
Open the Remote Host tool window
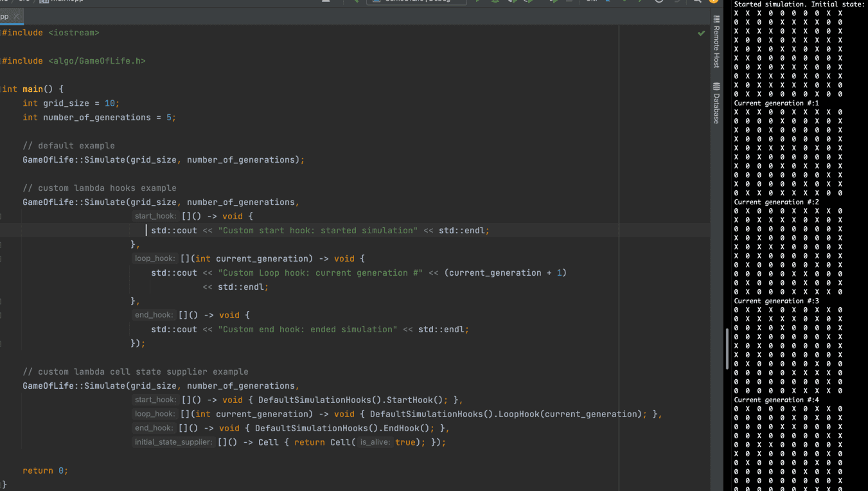click(716, 42)
